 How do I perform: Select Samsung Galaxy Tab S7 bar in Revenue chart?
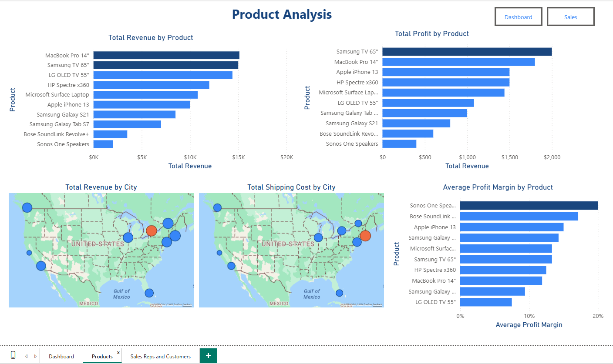coord(127,124)
